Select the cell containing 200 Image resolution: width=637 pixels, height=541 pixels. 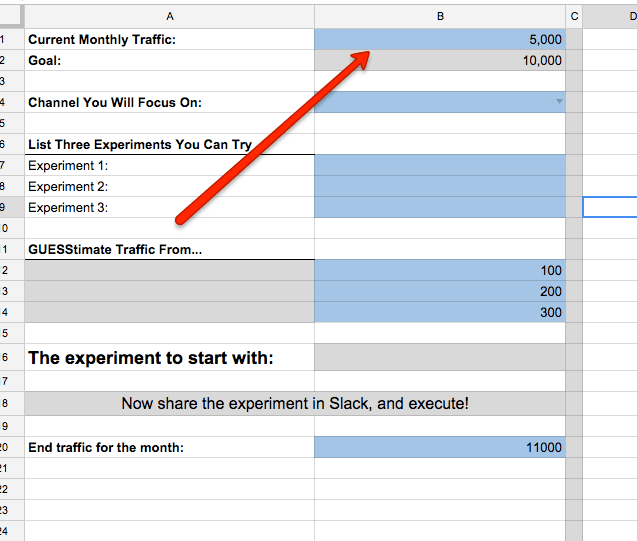(x=439, y=291)
